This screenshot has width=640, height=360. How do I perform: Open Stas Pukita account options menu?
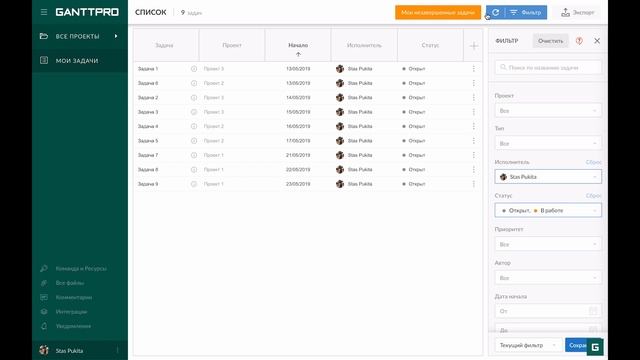click(x=118, y=350)
